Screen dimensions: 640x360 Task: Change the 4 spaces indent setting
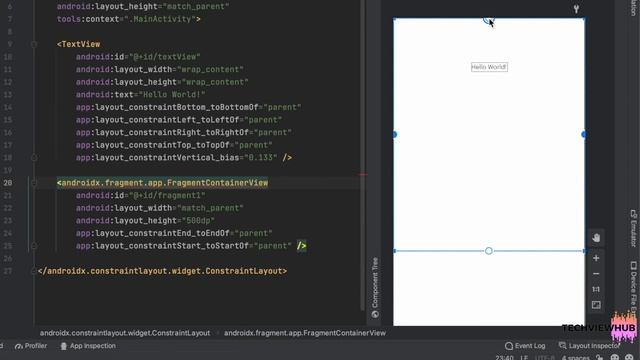pos(576,358)
